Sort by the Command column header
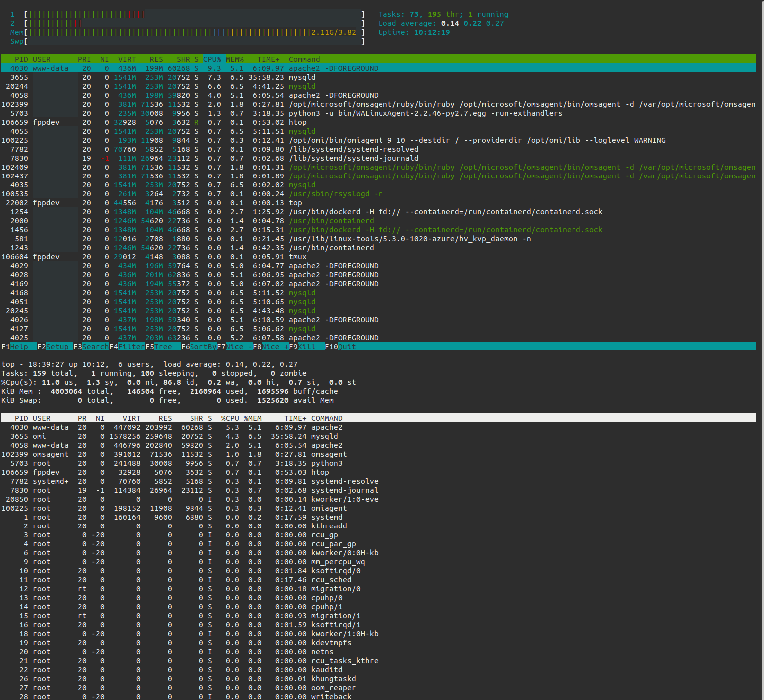 (304, 59)
